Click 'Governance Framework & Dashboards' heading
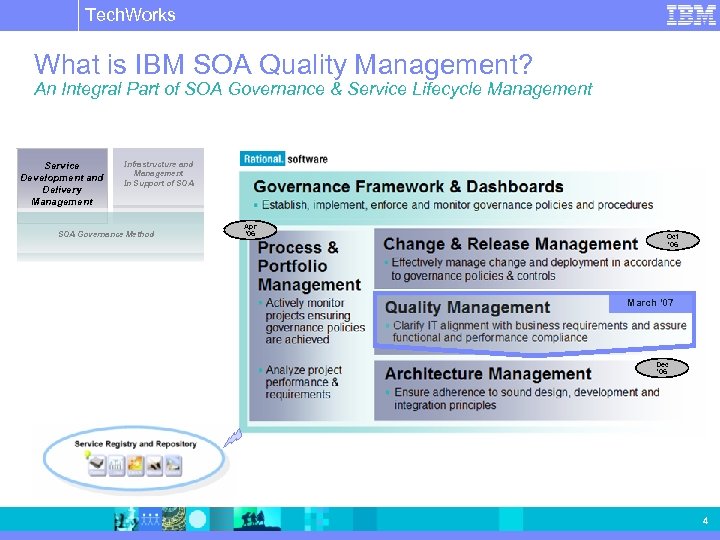 [x=408, y=186]
